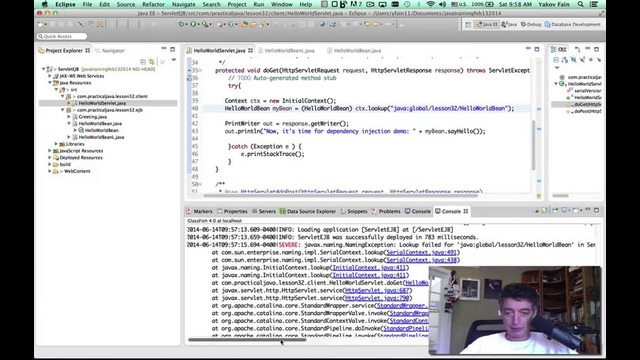Open the Outline view menu arrow
The image size is (640, 360).
557,68
